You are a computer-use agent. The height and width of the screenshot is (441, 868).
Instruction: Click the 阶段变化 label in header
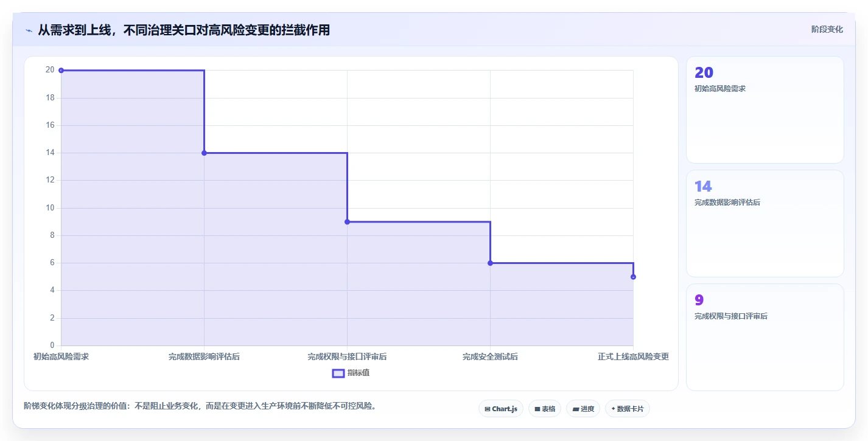[827, 29]
